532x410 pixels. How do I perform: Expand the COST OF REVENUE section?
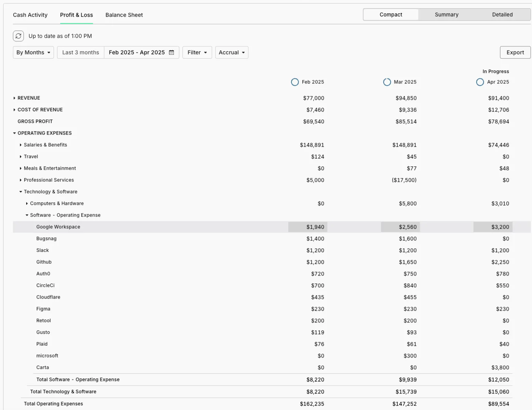pos(14,110)
